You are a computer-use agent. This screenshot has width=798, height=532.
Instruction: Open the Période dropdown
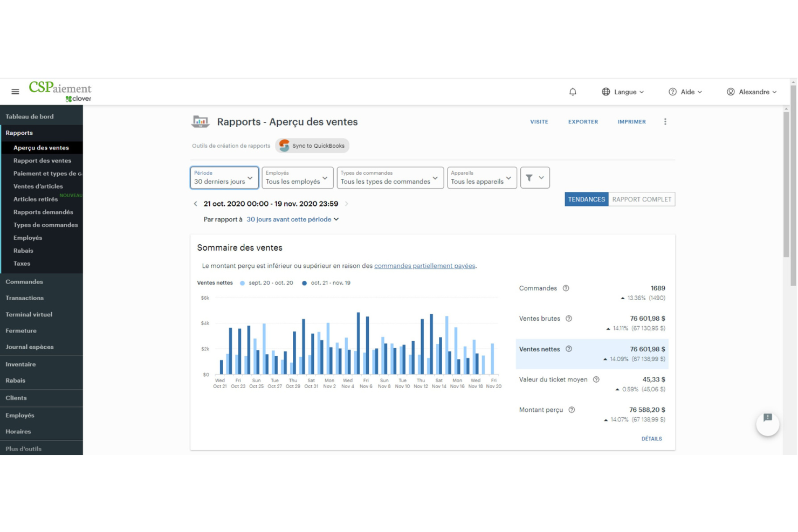pos(224,178)
